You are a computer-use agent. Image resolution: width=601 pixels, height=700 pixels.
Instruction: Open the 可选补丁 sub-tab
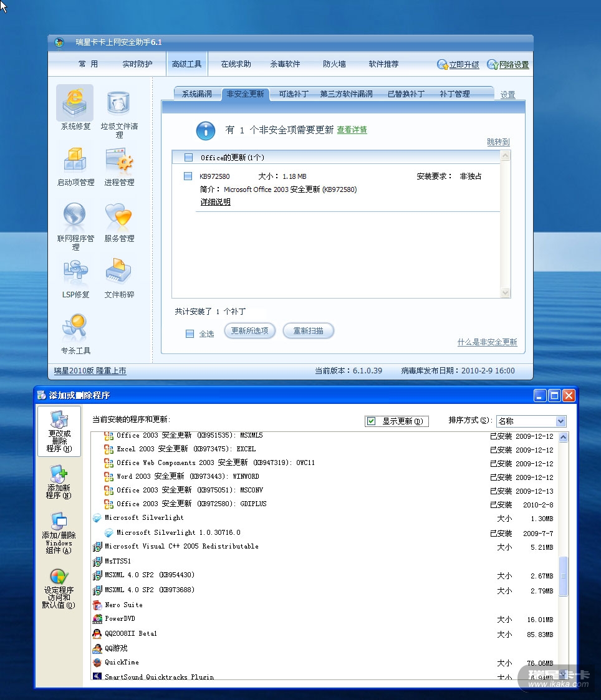click(x=294, y=94)
